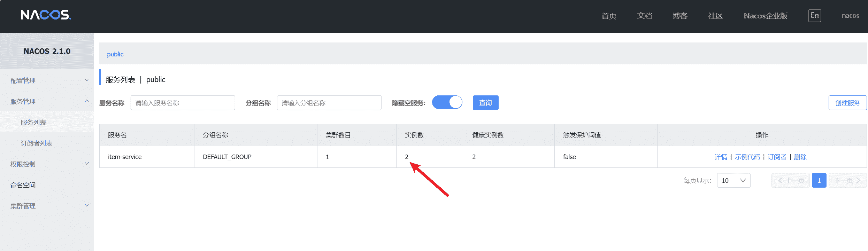Open the 命名空间 sidebar item
The height and width of the screenshot is (251, 868).
[x=23, y=185]
